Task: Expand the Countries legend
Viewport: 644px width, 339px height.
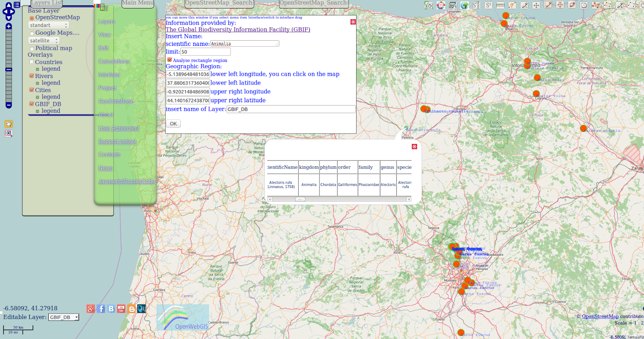Action: (x=37, y=69)
